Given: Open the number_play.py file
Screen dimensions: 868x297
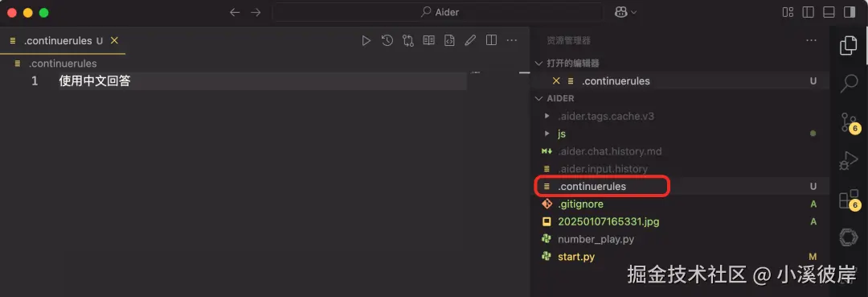Looking at the screenshot, I should click(680, 239).
